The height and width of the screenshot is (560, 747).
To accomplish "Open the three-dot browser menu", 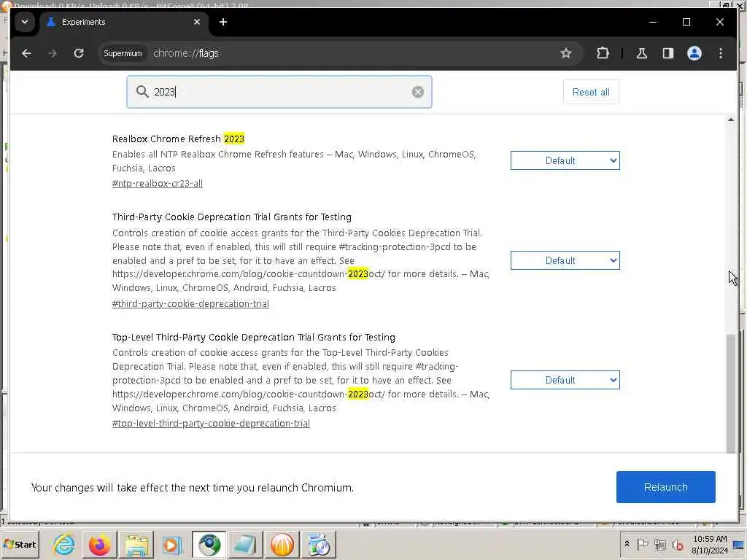I will coord(720,53).
